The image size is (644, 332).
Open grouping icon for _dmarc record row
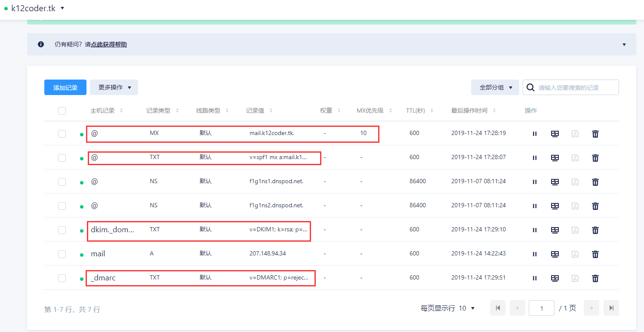(x=555, y=278)
